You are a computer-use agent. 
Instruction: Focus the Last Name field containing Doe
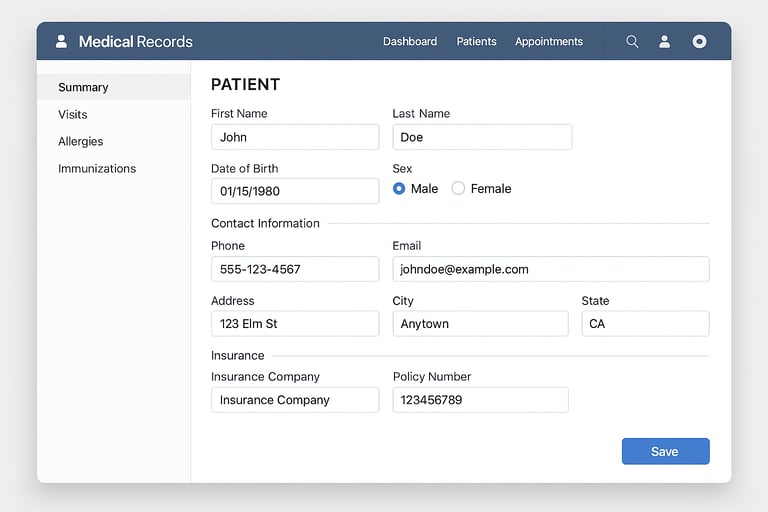(482, 137)
